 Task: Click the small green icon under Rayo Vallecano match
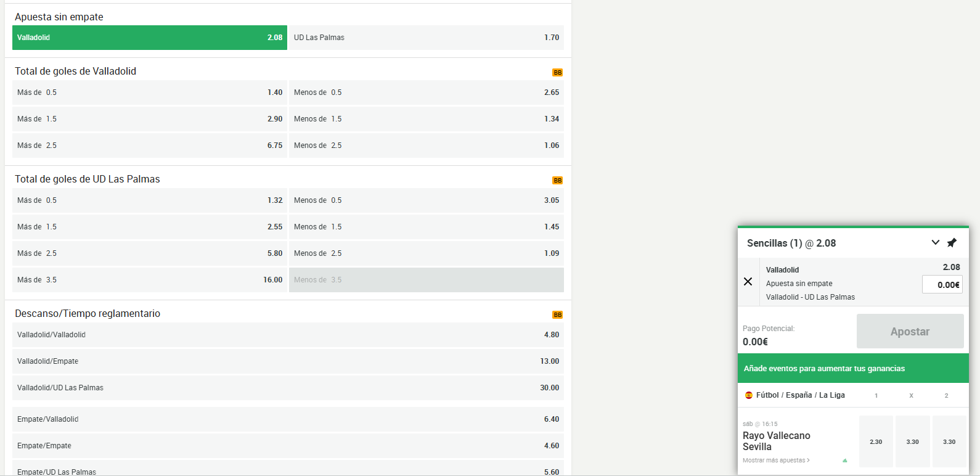pyautogui.click(x=845, y=461)
